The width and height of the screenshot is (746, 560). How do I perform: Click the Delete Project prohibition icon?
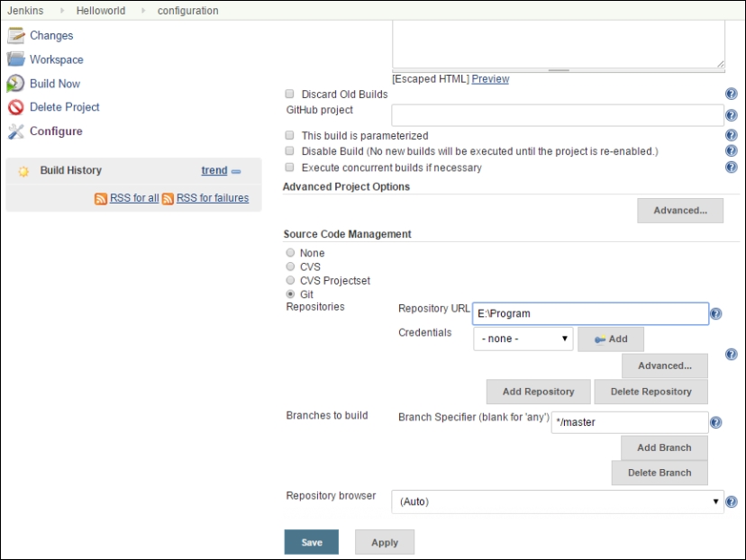(x=15, y=107)
